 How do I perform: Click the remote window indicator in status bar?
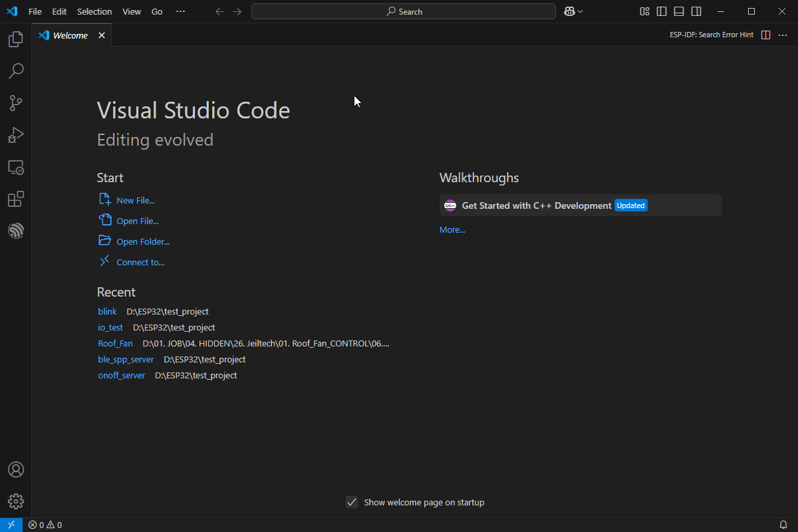[x=11, y=525]
